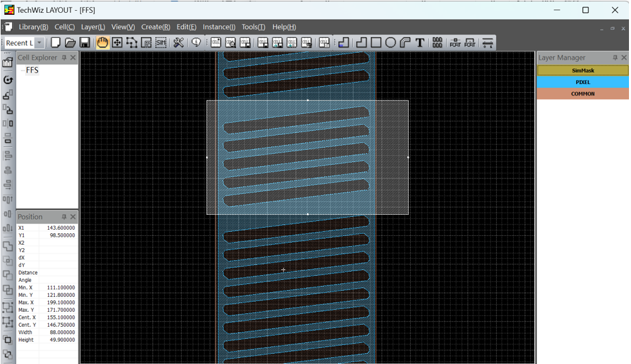Click the SIM simulation icon
The image size is (631, 364).
pos(161,43)
